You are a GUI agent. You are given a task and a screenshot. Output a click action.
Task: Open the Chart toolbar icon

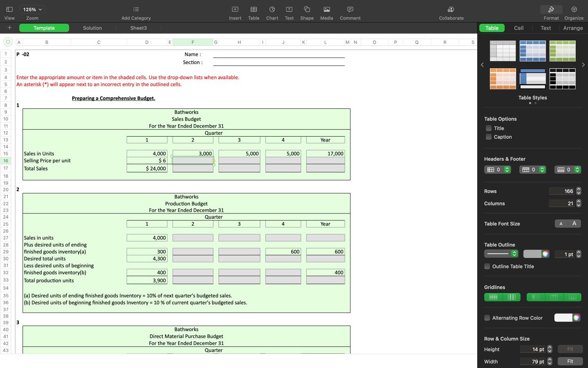coord(272,9)
